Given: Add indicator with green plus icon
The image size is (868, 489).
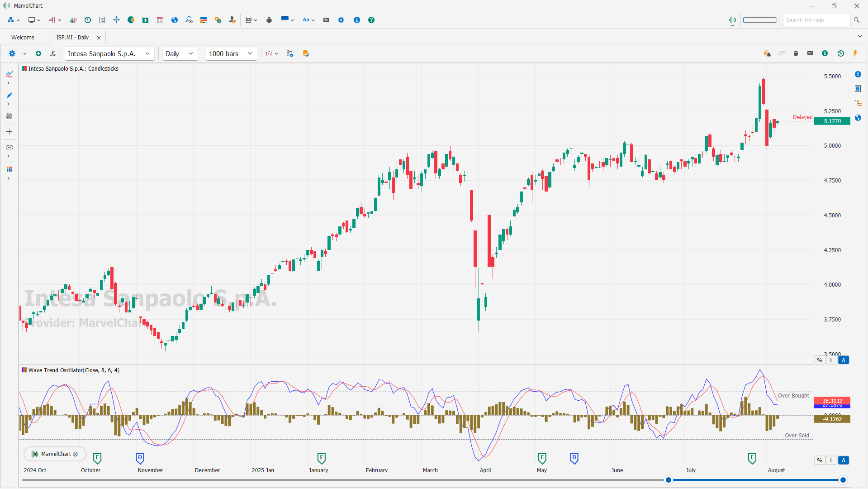Looking at the screenshot, I should pyautogui.click(x=38, y=53).
